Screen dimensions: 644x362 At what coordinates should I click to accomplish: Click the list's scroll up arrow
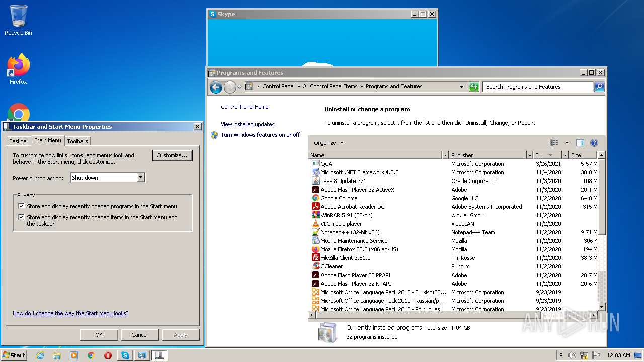(x=601, y=155)
